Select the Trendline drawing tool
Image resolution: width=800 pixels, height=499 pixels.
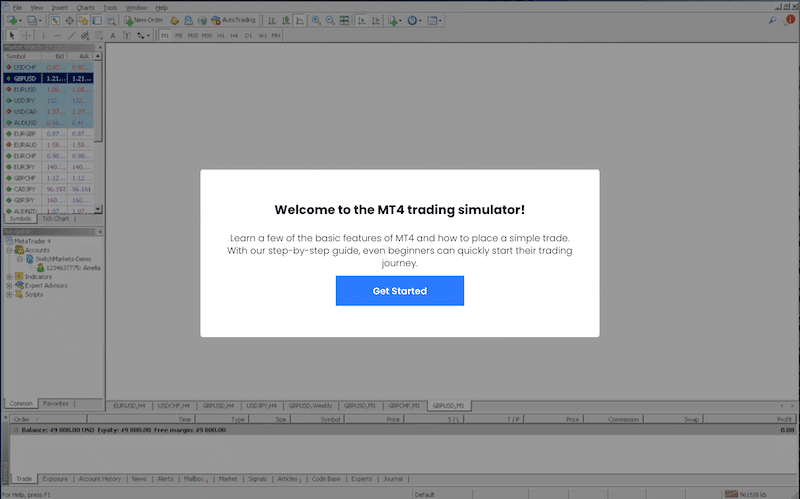tap(71, 35)
